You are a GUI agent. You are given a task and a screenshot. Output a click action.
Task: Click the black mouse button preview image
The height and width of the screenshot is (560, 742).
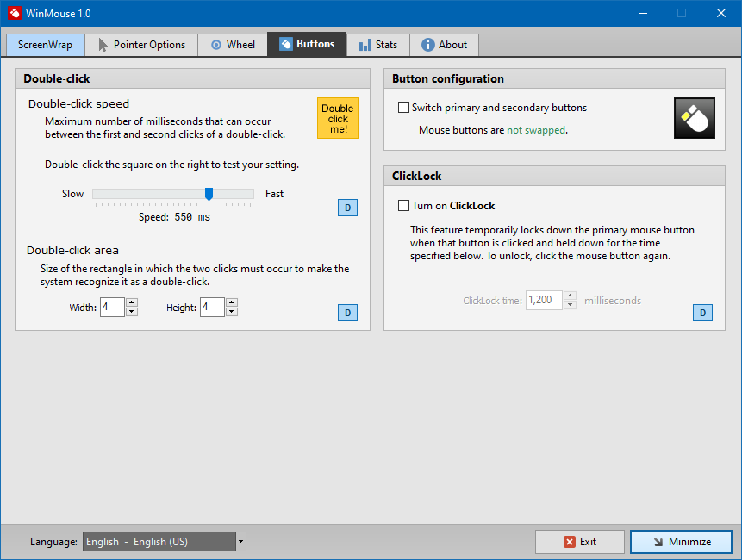tap(695, 118)
